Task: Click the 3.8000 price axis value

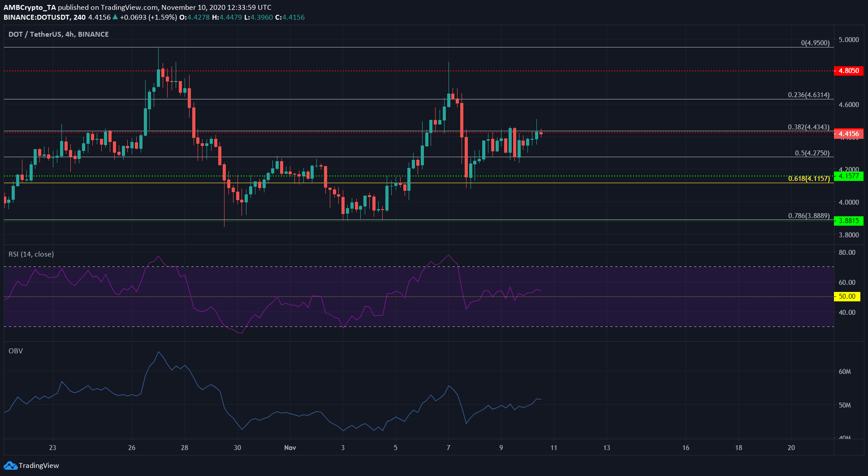Action: click(x=849, y=235)
